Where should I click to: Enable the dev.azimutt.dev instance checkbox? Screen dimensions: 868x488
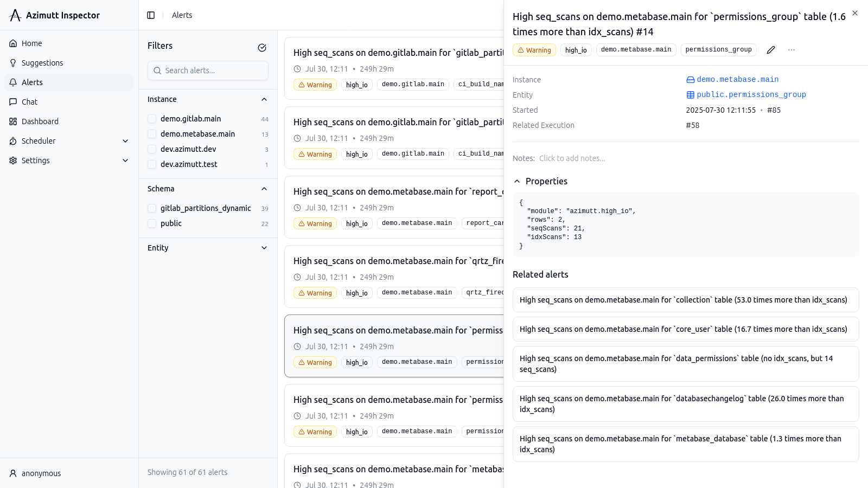click(152, 149)
